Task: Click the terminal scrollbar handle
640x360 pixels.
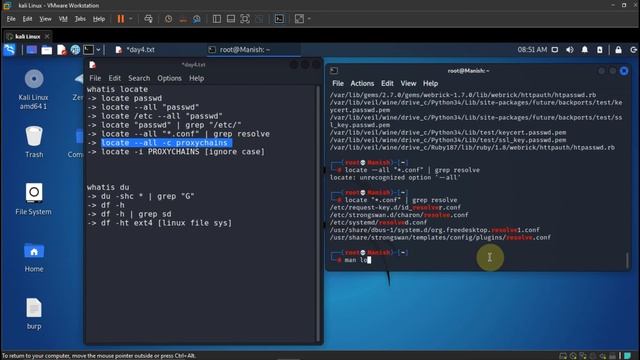Action: point(627,260)
